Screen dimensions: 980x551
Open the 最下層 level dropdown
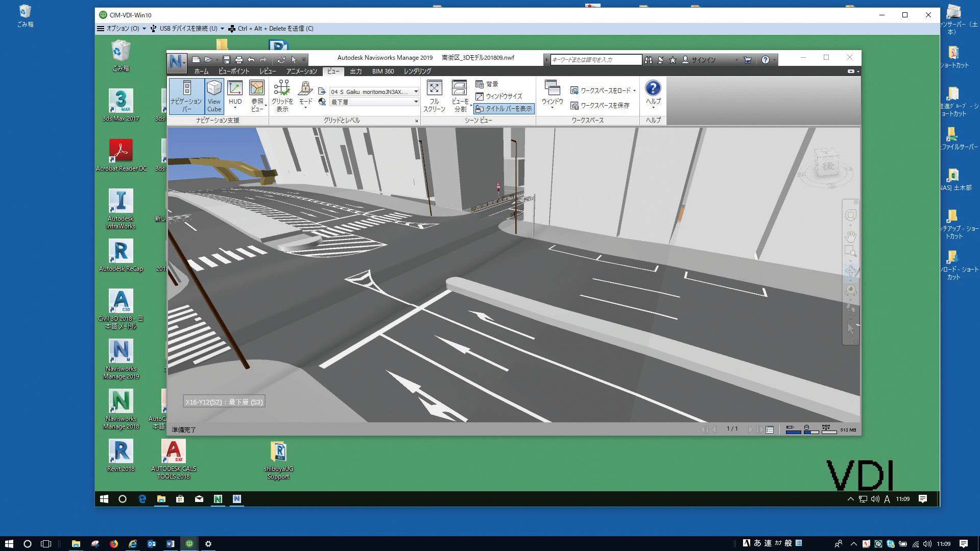pyautogui.click(x=374, y=102)
